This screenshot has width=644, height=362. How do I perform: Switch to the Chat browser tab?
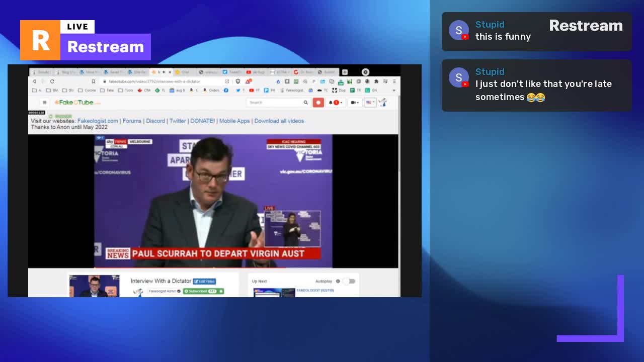[x=186, y=72]
